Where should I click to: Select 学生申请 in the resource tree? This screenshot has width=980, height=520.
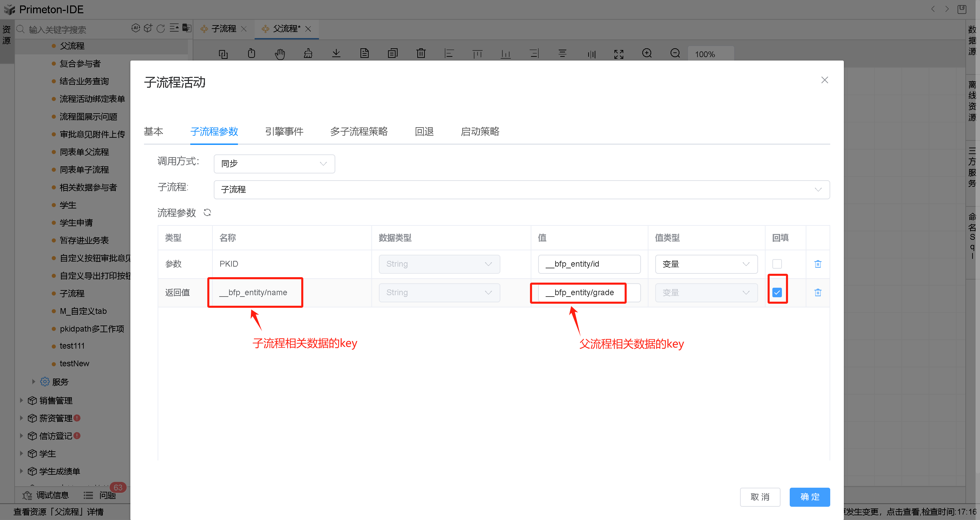coord(76,223)
